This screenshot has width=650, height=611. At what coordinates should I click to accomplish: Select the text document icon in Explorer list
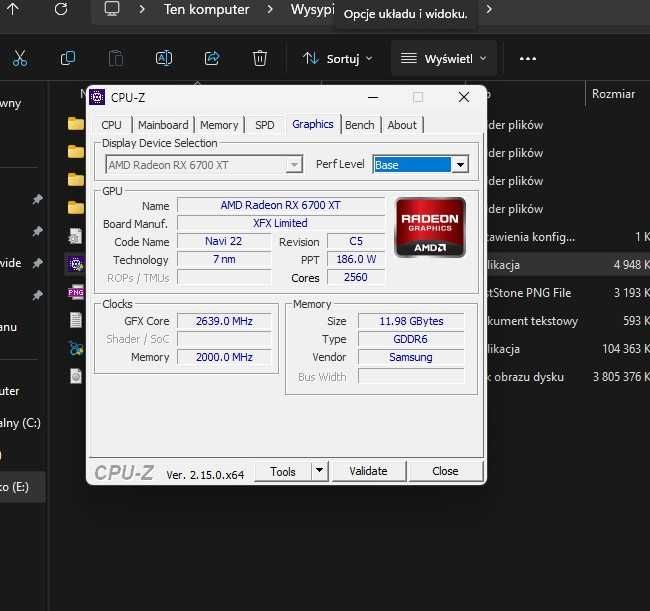click(x=76, y=320)
